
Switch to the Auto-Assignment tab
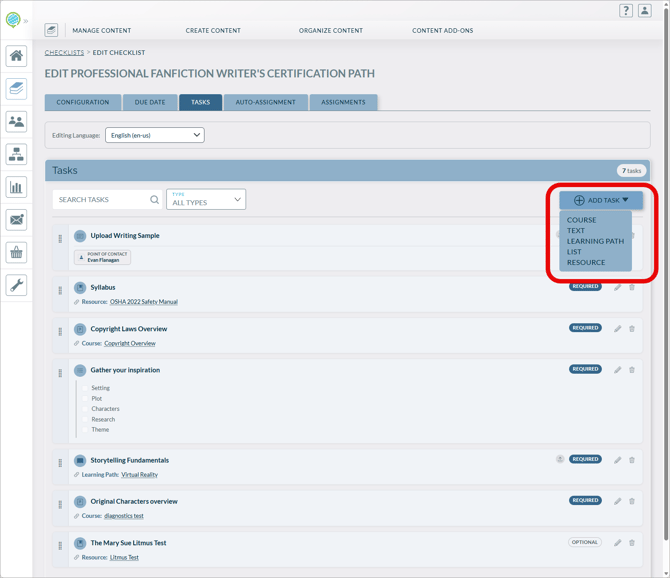tap(265, 102)
